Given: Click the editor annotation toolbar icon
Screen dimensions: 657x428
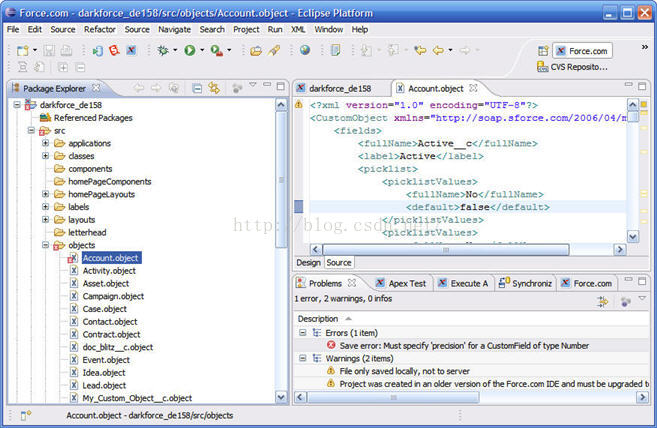Looking at the screenshot, I should (x=335, y=50).
